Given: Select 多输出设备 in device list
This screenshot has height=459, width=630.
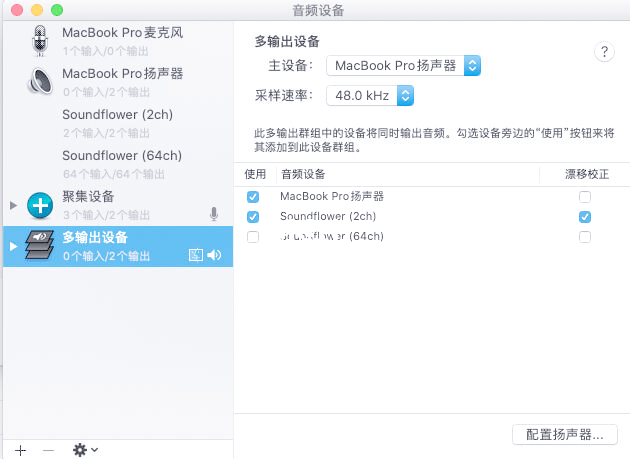Looking at the screenshot, I should (x=118, y=246).
